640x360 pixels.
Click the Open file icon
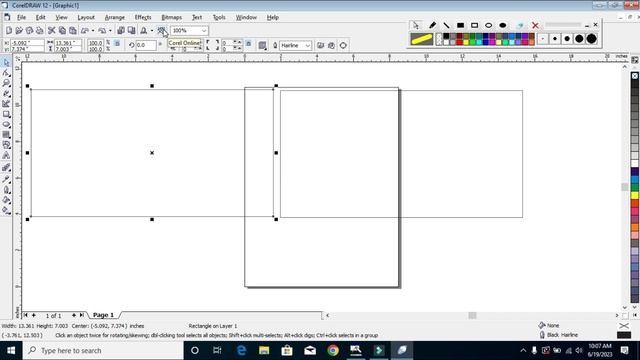coord(19,31)
